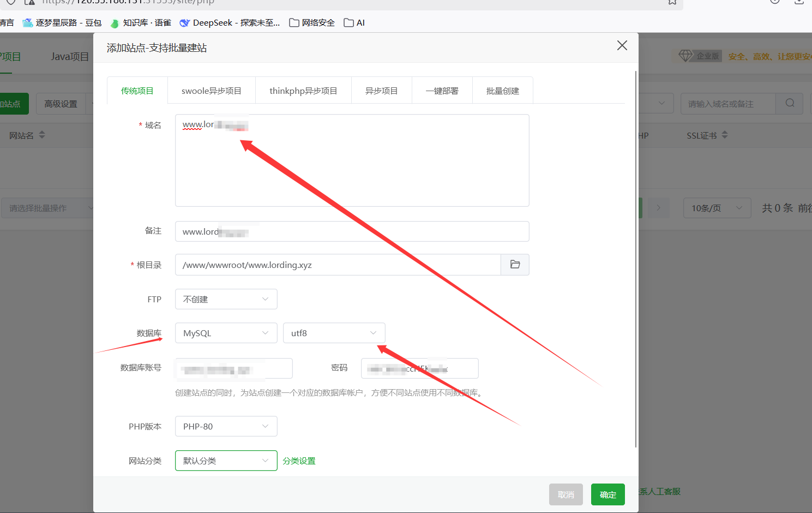Image resolution: width=812 pixels, height=513 pixels.
Task: Click the database 密码 input field
Action: point(420,368)
